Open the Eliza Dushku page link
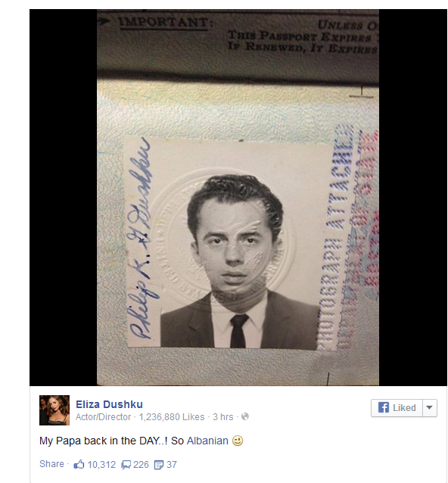The height and width of the screenshot is (483, 448). tap(109, 404)
